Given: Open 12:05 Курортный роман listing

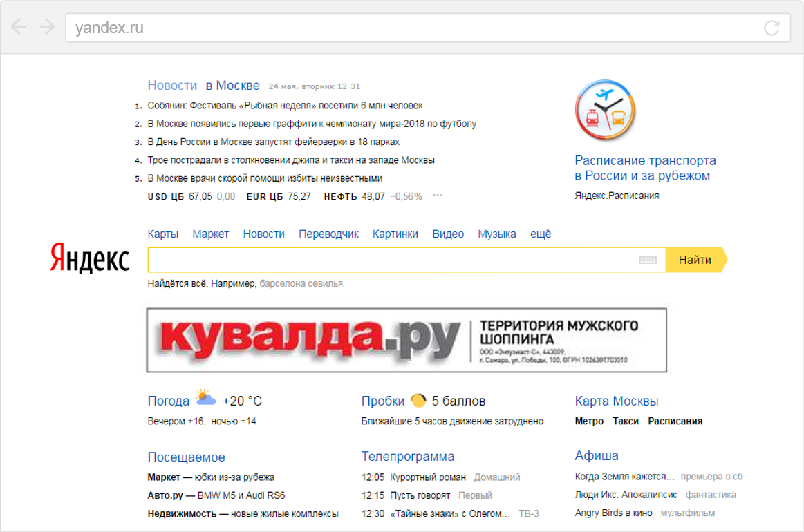Looking at the screenshot, I should coord(414,477).
